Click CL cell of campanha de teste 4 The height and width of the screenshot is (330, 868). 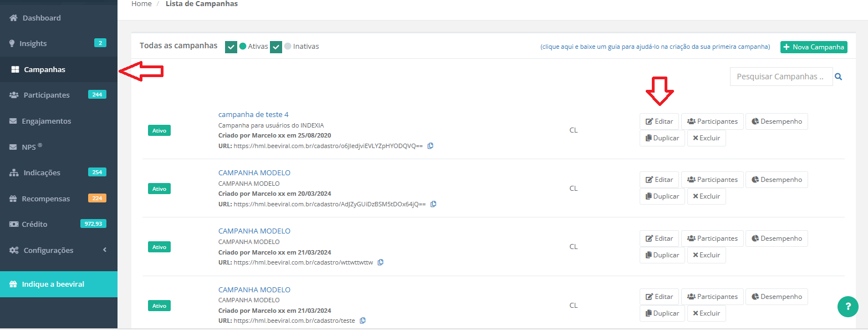(573, 130)
